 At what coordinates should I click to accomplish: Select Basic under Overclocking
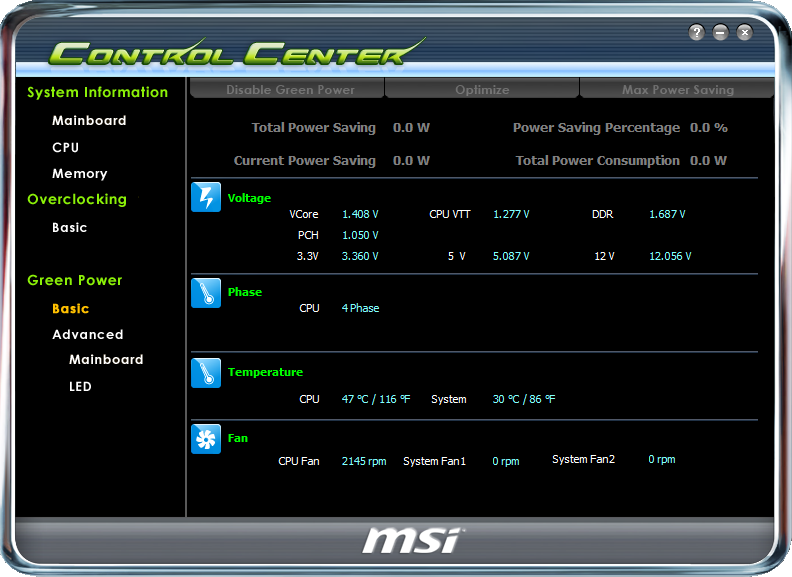click(70, 227)
